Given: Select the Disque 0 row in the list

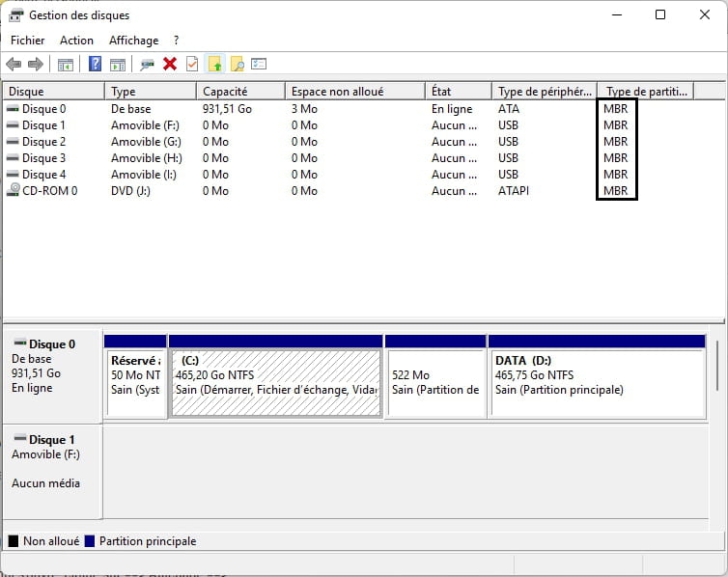Looking at the screenshot, I should tap(43, 109).
